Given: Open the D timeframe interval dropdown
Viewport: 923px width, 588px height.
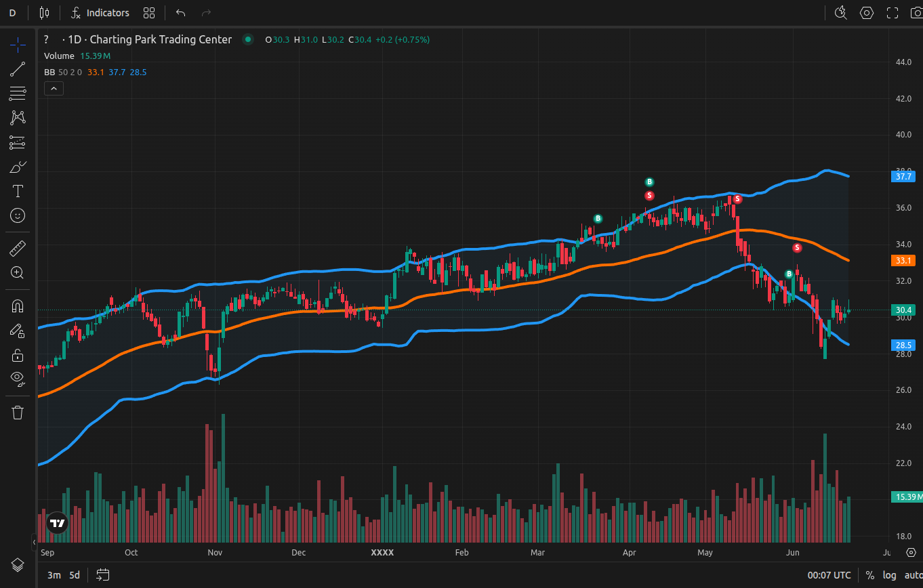Looking at the screenshot, I should tap(13, 13).
